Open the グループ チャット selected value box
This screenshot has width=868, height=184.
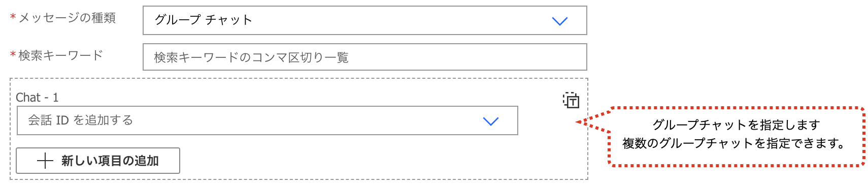point(365,20)
